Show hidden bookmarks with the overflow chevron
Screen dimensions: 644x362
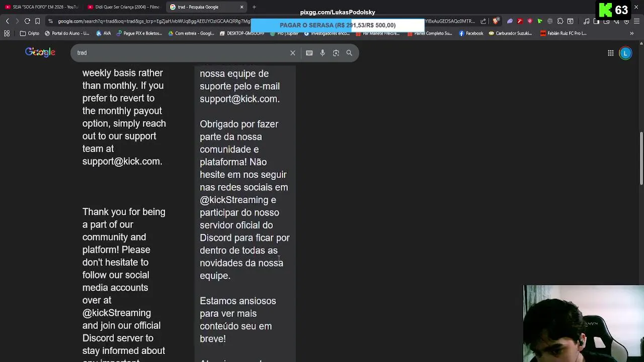click(x=631, y=33)
